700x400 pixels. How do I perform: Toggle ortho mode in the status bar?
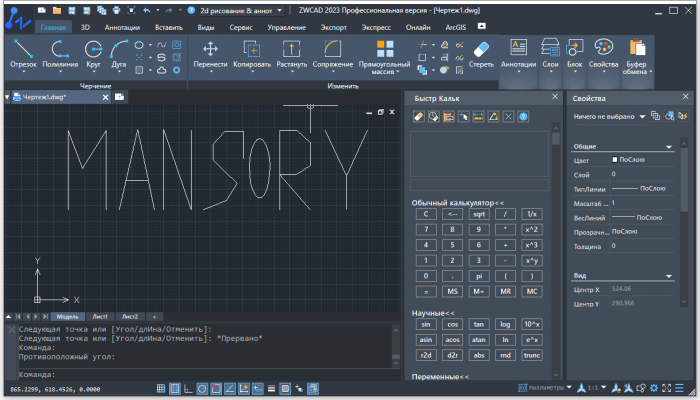click(x=189, y=388)
